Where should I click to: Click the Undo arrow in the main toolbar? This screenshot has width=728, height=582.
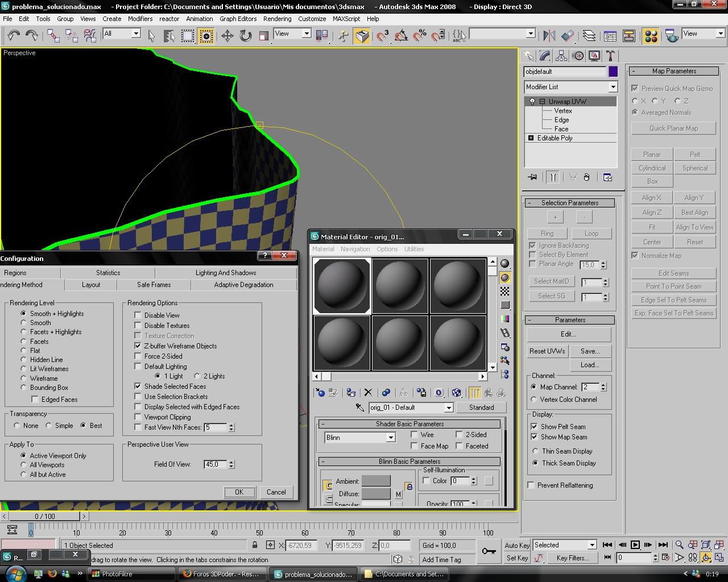(14, 36)
